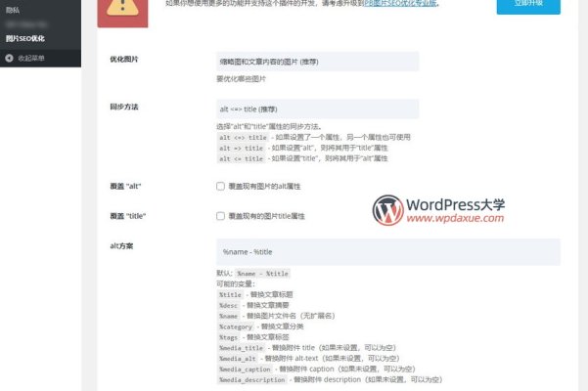Enable 覆盖现有的图片title属性 checkbox

pos(220,216)
